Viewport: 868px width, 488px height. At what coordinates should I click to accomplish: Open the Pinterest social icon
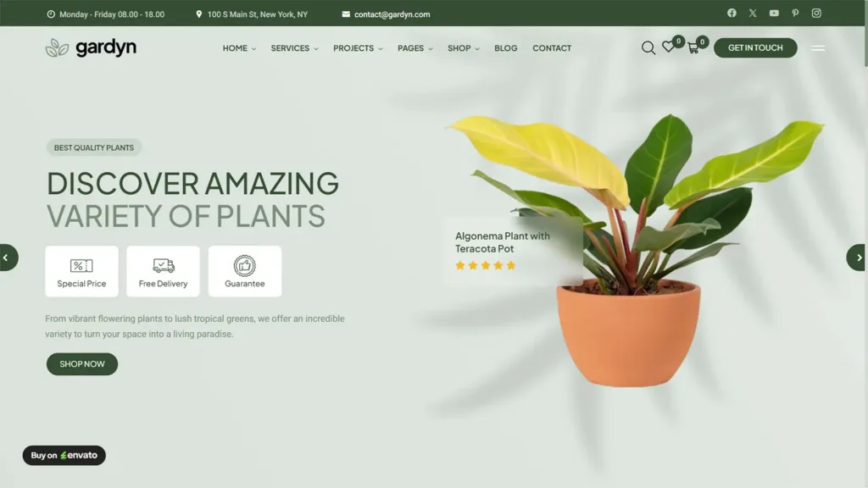795,14
